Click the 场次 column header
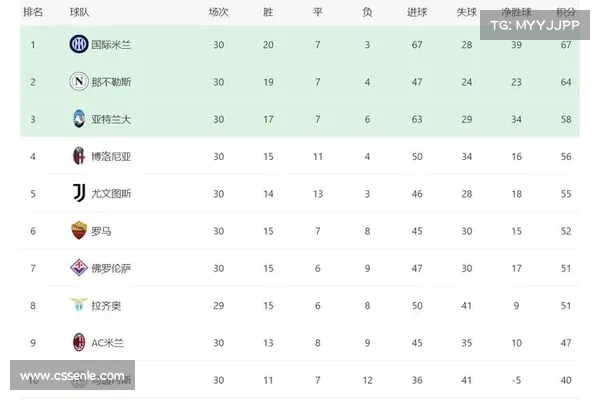 point(218,12)
